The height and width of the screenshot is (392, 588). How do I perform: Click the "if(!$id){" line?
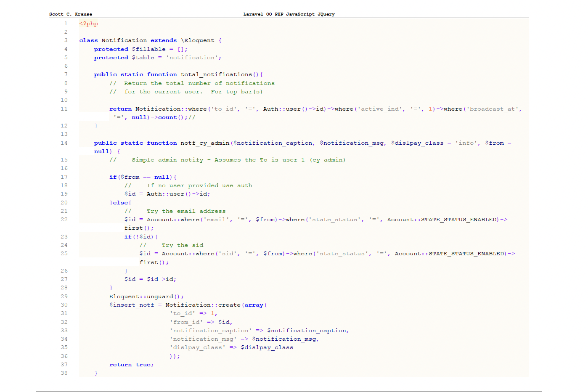click(141, 237)
